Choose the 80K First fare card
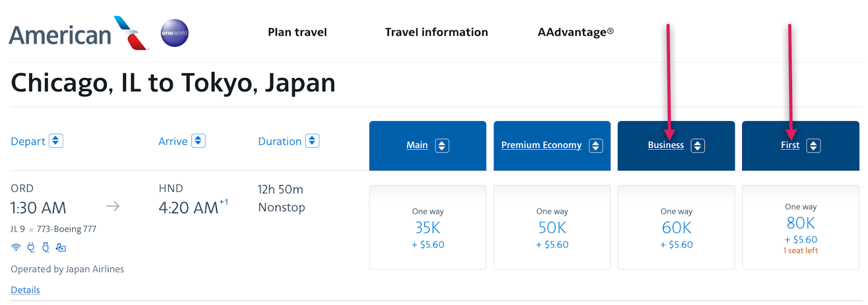The image size is (868, 305). pyautogui.click(x=800, y=227)
